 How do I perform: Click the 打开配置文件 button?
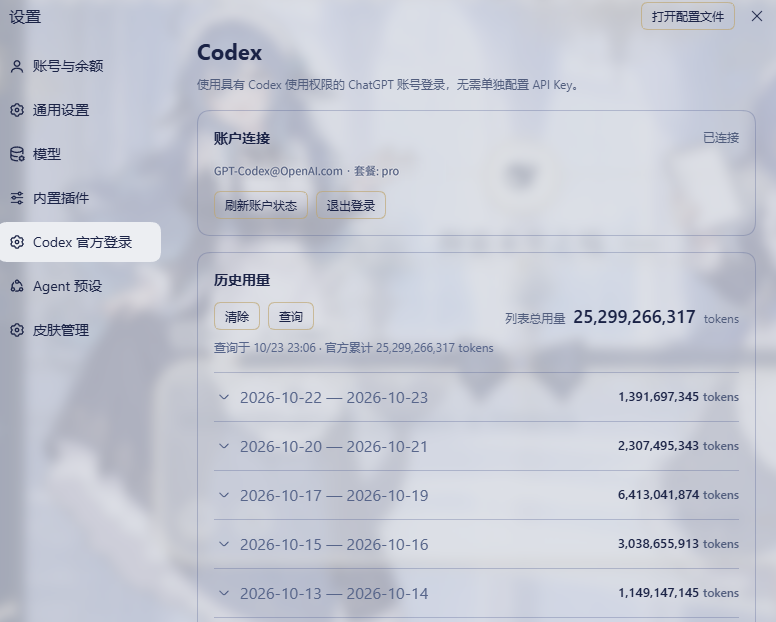pyautogui.click(x=687, y=16)
